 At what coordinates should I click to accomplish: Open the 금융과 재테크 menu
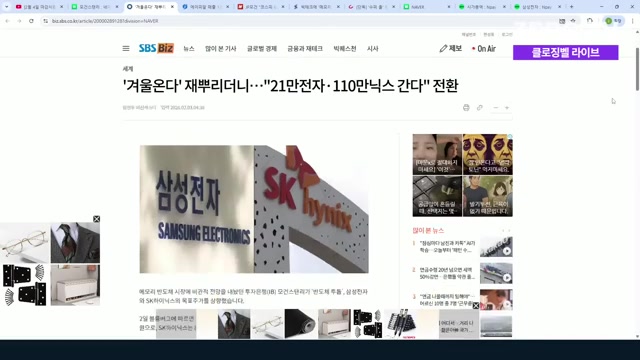click(x=305, y=49)
